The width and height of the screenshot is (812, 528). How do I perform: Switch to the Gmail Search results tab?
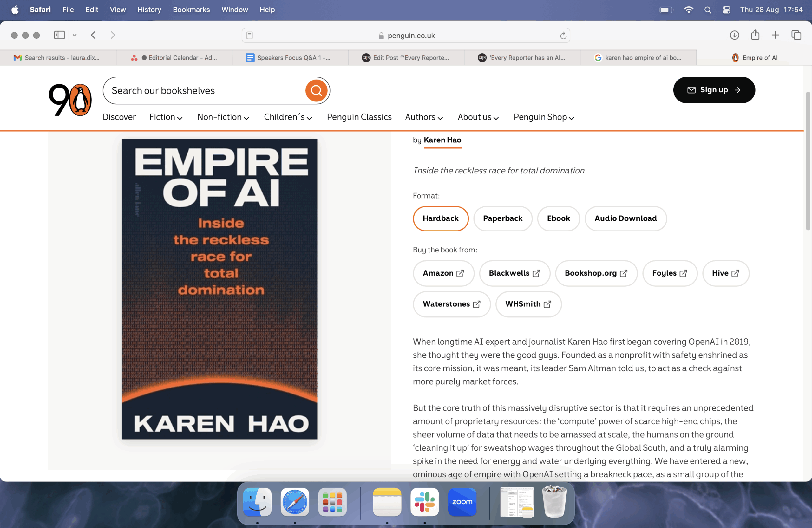tap(58, 58)
